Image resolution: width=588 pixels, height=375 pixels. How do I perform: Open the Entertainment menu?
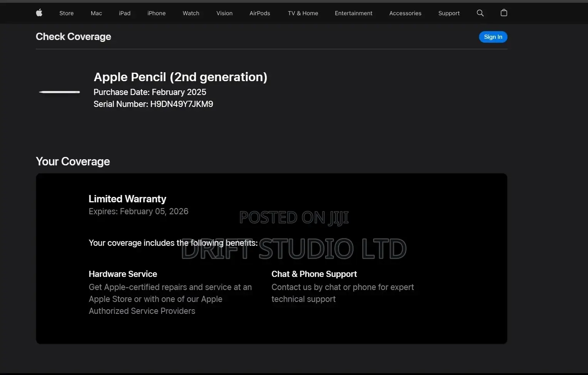(353, 13)
